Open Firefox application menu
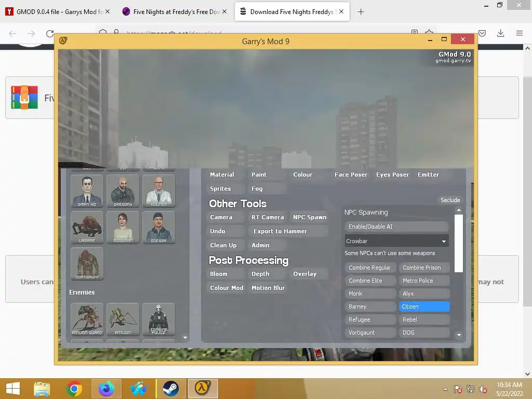Viewport: 532px width, 399px height. (519, 33)
